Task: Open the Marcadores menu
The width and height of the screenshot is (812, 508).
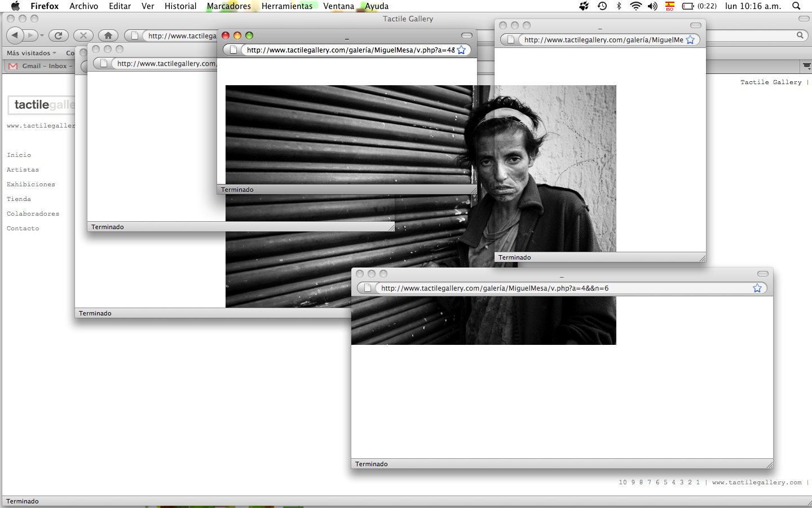Action: 228,6
